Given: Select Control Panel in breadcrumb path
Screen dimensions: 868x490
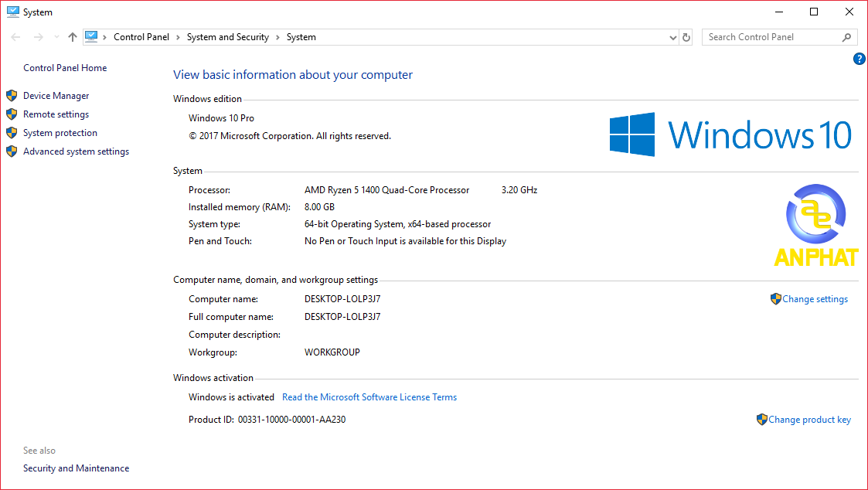Looking at the screenshot, I should pos(141,37).
